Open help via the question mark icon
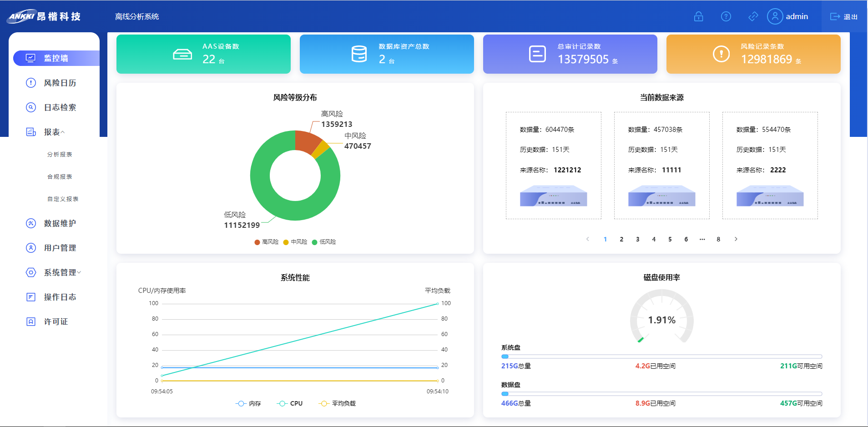Image resolution: width=868 pixels, height=427 pixels. click(726, 17)
